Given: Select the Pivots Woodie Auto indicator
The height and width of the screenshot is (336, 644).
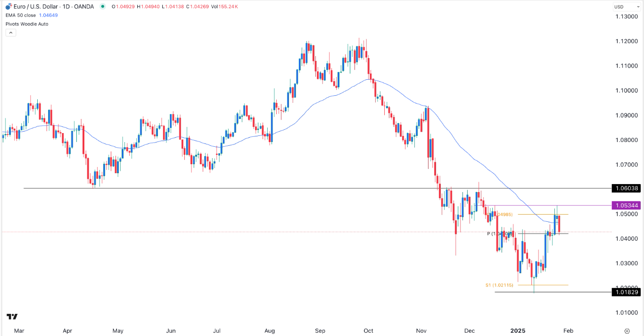Looking at the screenshot, I should coord(26,24).
